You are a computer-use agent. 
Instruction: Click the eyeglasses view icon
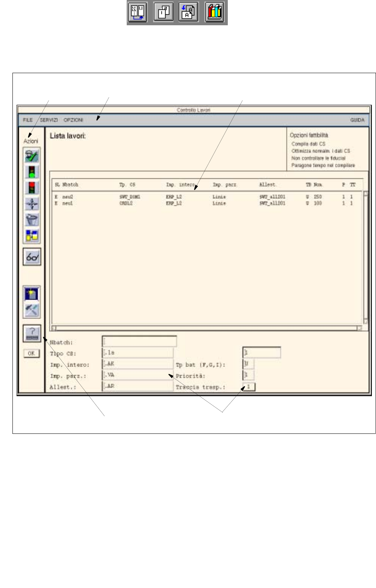[32, 257]
